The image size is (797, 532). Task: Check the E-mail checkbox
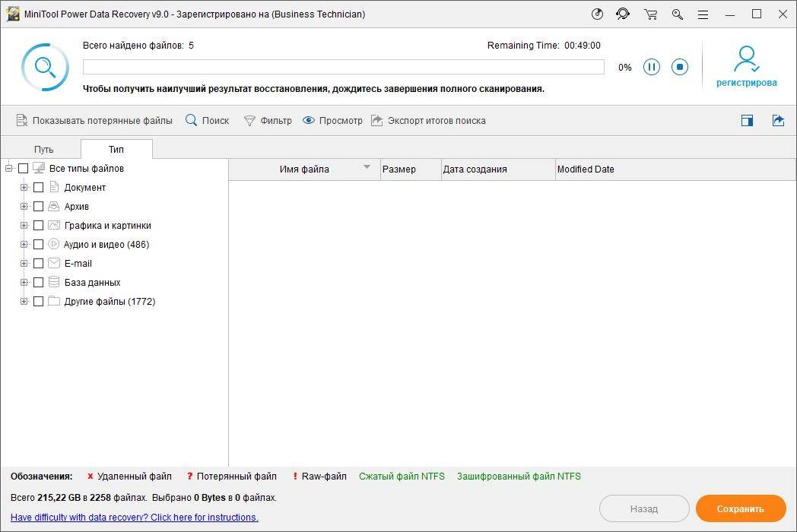click(x=38, y=263)
